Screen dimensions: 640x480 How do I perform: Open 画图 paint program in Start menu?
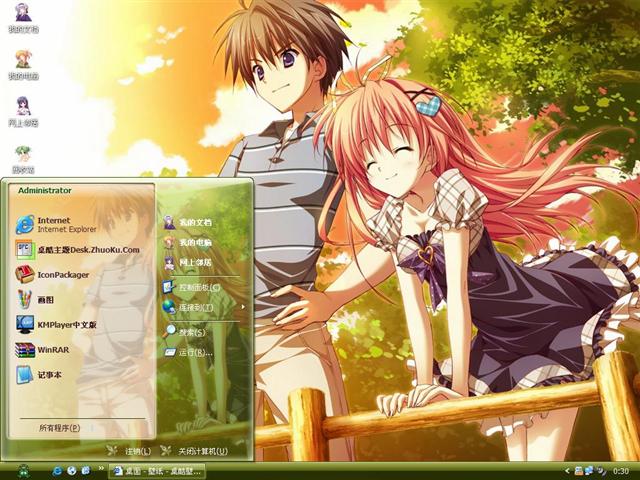[x=35, y=300]
